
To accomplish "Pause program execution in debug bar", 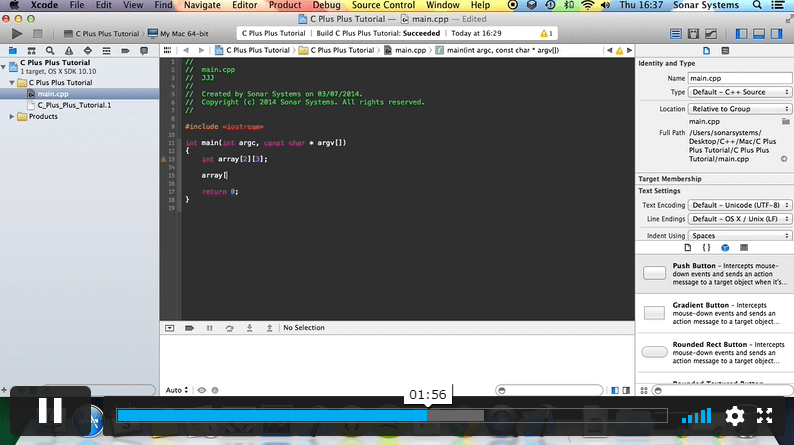I will 210,328.
